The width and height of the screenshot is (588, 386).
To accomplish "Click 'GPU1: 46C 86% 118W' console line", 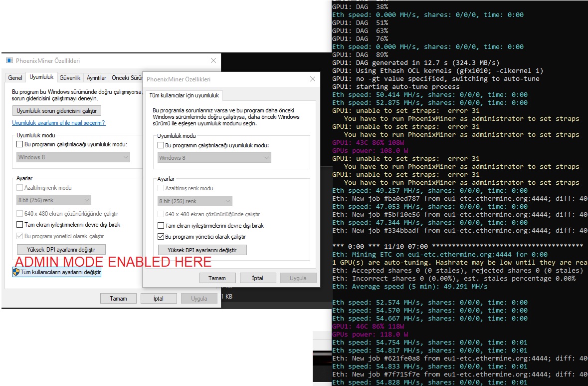I will tap(368, 326).
